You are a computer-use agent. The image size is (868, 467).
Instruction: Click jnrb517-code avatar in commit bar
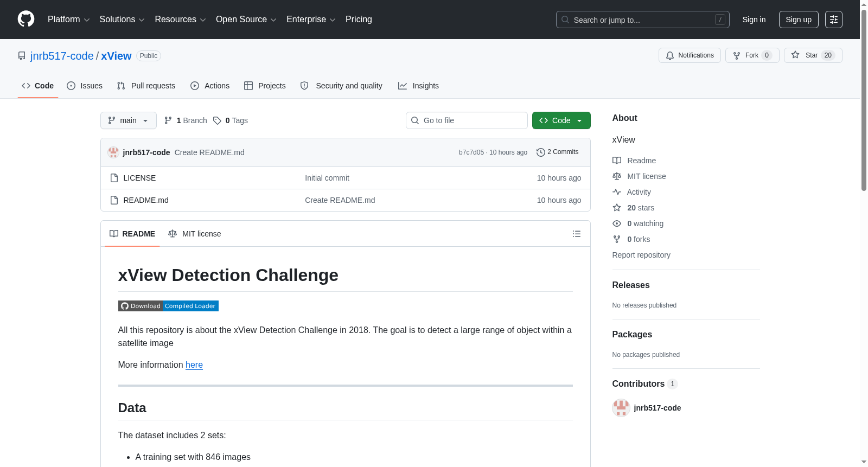click(x=113, y=152)
